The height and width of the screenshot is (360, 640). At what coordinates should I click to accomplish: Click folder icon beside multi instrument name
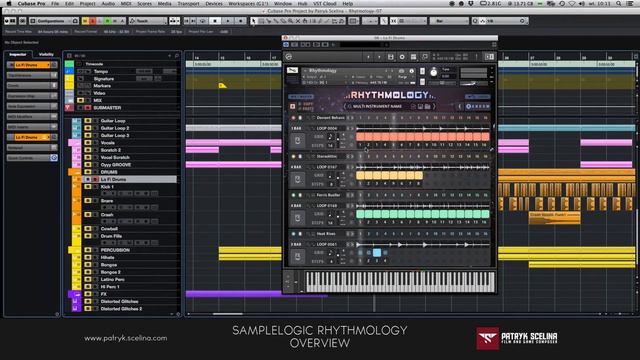(427, 107)
